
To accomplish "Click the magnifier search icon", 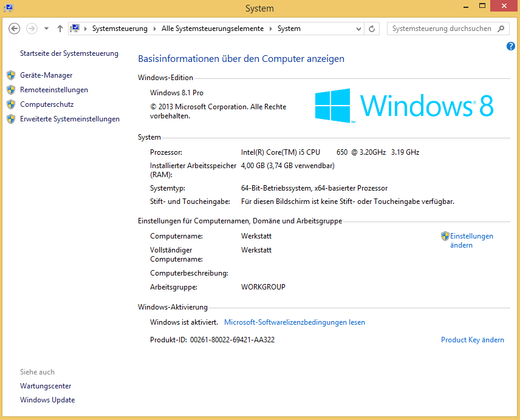I will [x=501, y=29].
